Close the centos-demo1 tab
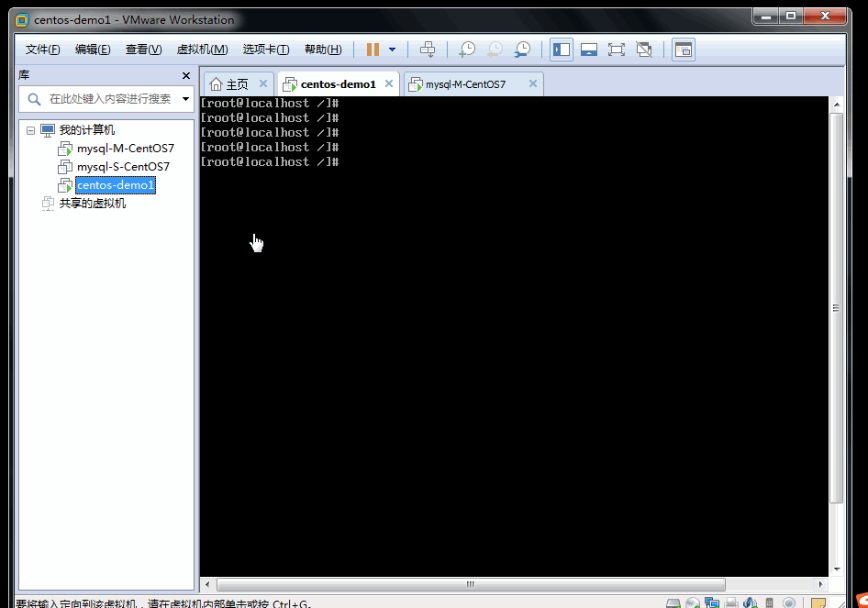 click(x=389, y=83)
